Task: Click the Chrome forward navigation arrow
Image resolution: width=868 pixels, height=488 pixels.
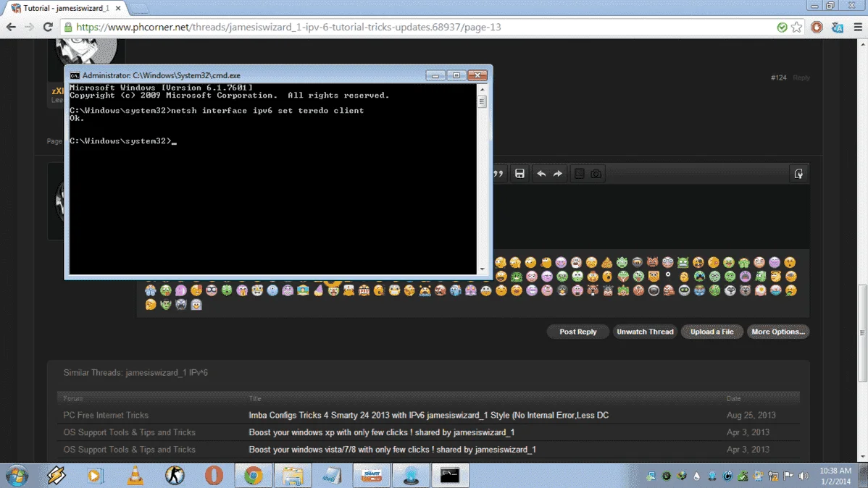Action: click(x=29, y=27)
